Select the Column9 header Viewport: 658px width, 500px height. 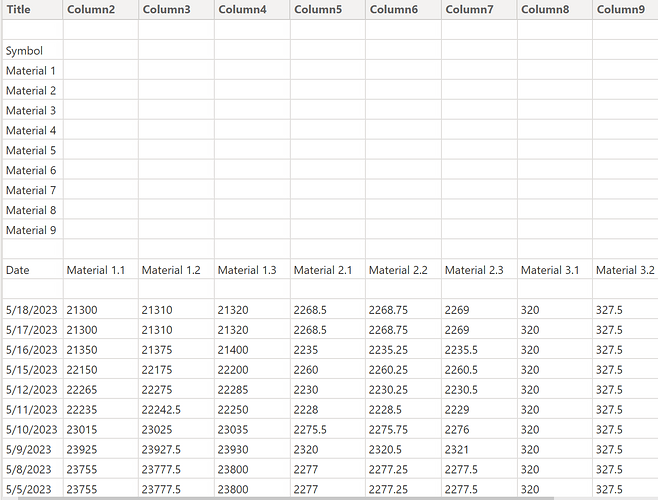[x=625, y=9]
